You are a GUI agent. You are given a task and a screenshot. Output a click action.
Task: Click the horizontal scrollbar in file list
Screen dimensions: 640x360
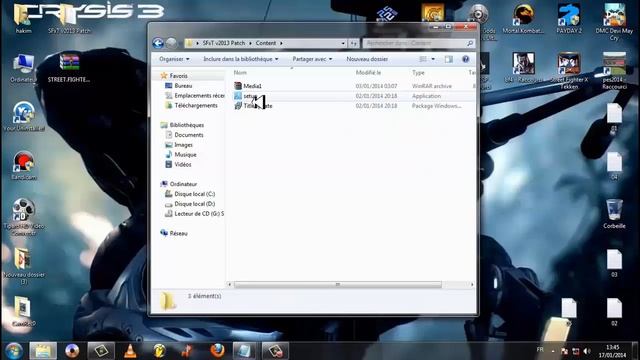coord(338,284)
